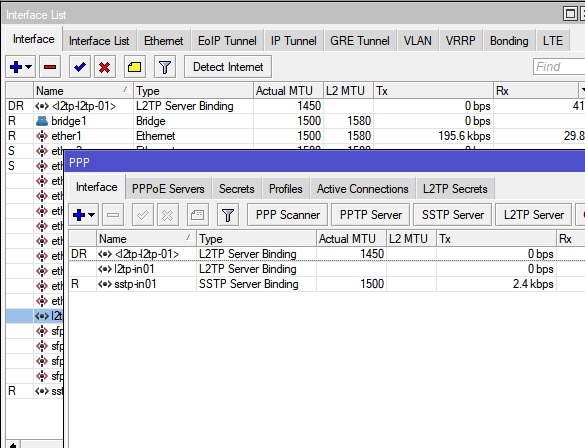The width and height of the screenshot is (585, 448).
Task: Open the Bonding tab
Action: [509, 41]
